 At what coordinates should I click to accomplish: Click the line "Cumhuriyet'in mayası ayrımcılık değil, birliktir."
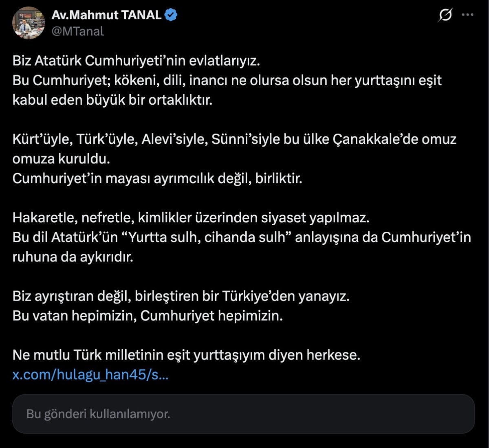pyautogui.click(x=157, y=178)
